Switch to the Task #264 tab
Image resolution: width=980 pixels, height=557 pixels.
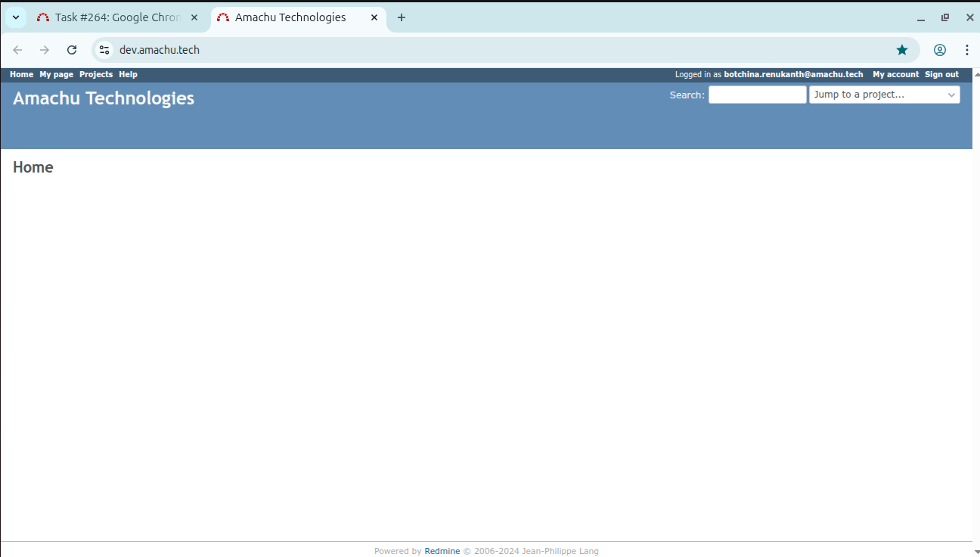pyautogui.click(x=113, y=17)
